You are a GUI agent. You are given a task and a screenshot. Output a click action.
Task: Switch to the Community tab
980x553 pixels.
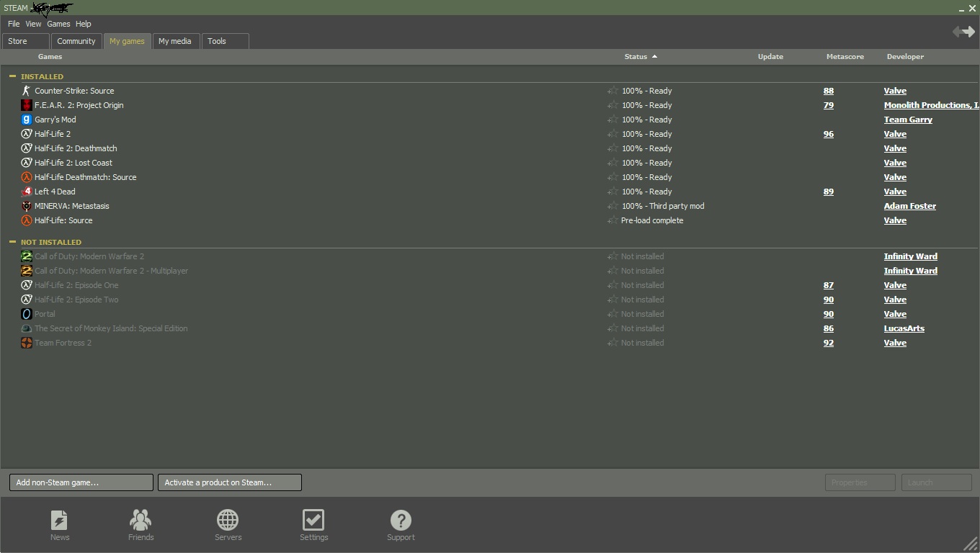76,41
